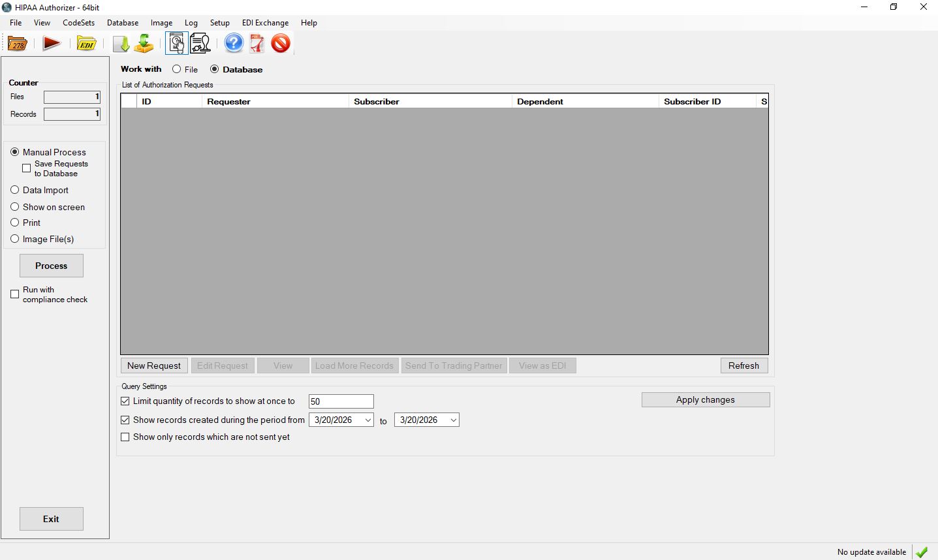The image size is (938, 560).
Task: Click the HIPAA Authorizer title bar app icon
Action: pyautogui.click(x=7, y=7)
